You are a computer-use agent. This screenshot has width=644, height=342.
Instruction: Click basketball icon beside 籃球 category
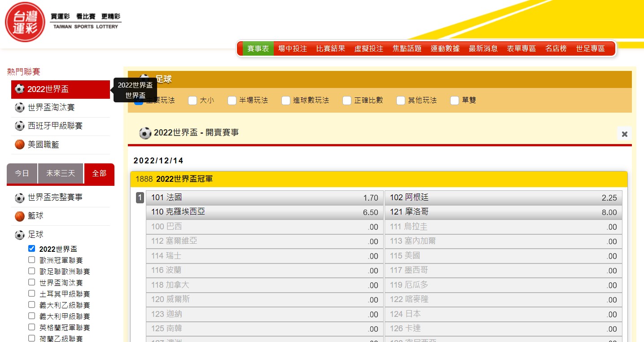point(20,216)
